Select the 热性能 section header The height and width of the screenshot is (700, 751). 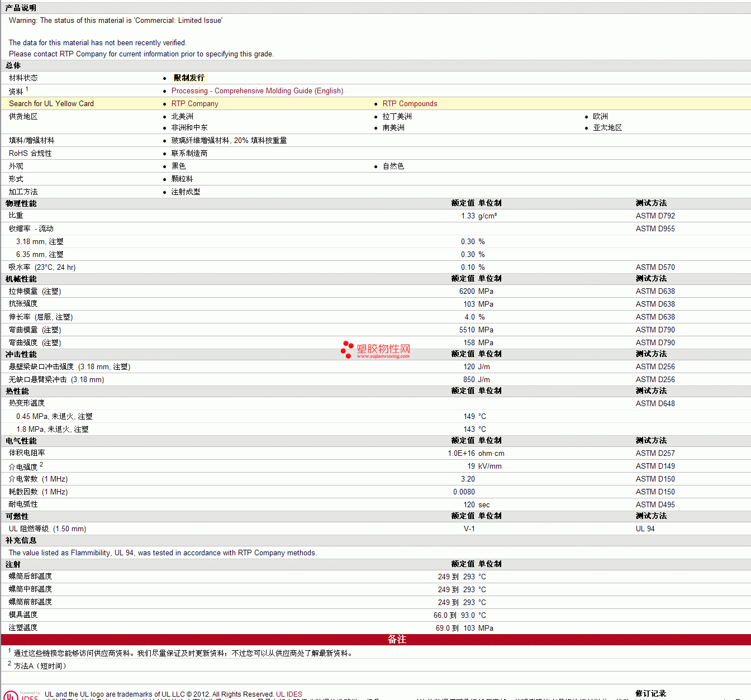[17, 391]
